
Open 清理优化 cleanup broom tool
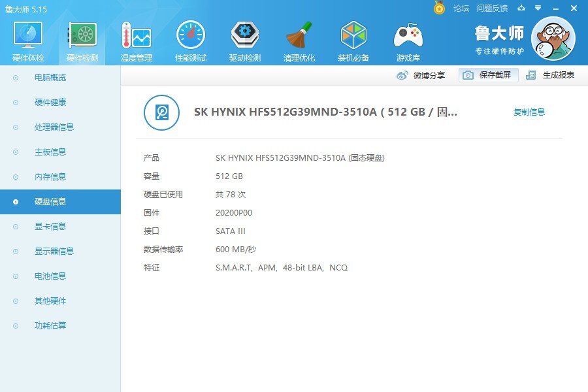click(x=299, y=41)
